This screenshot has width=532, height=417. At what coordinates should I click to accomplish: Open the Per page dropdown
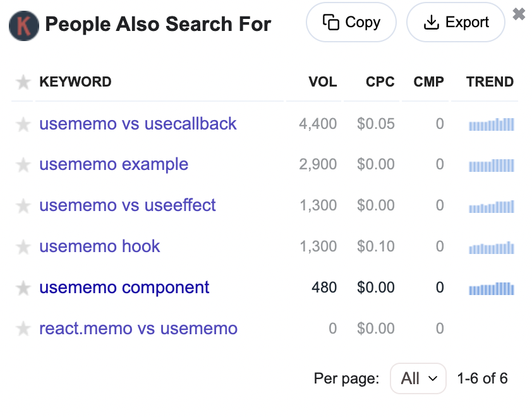click(418, 378)
